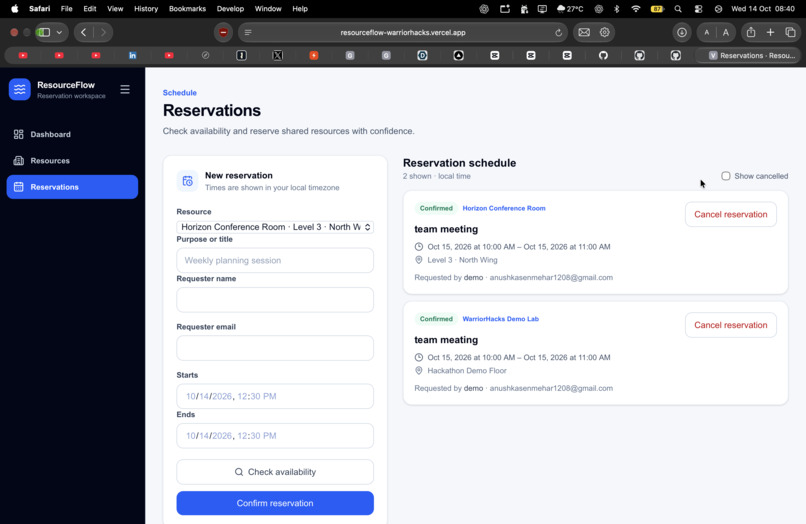Click the weather 27°C menu bar item
Image resolution: width=806 pixels, height=524 pixels.
tap(571, 9)
